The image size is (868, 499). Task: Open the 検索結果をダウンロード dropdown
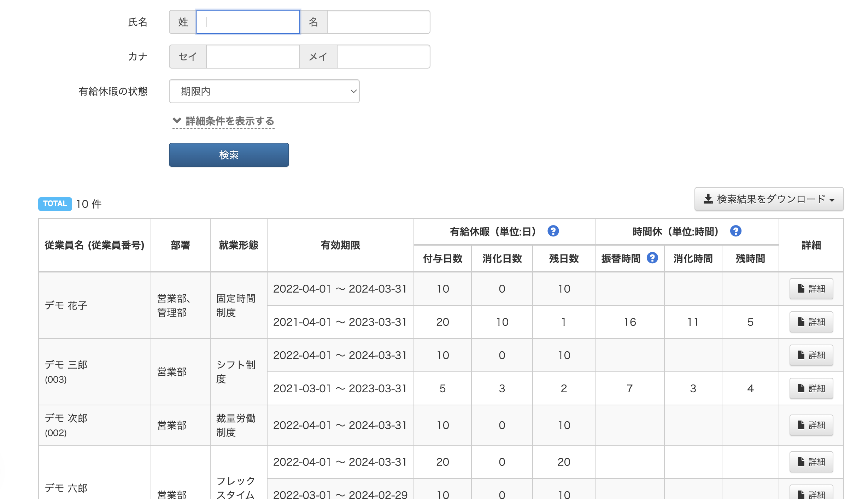769,199
